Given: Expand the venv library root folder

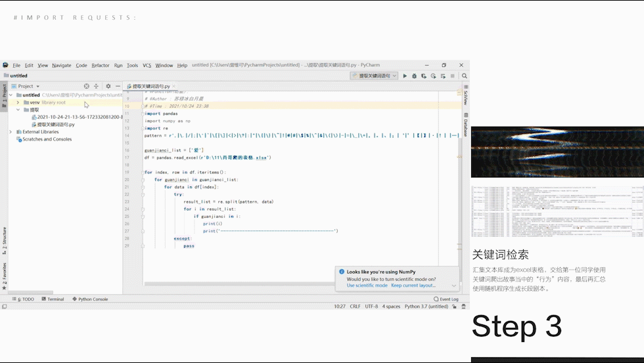Looking at the screenshot, I should 18,102.
